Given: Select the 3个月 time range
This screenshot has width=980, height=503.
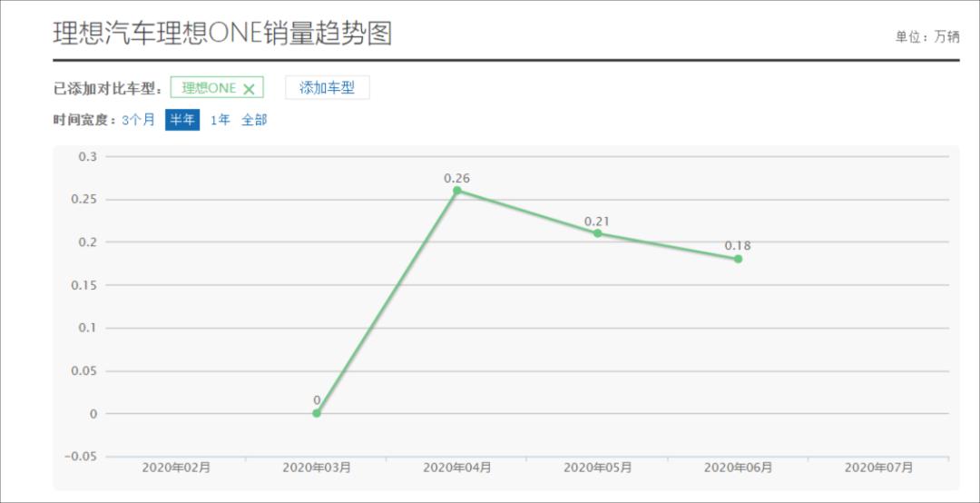Looking at the screenshot, I should (x=138, y=120).
